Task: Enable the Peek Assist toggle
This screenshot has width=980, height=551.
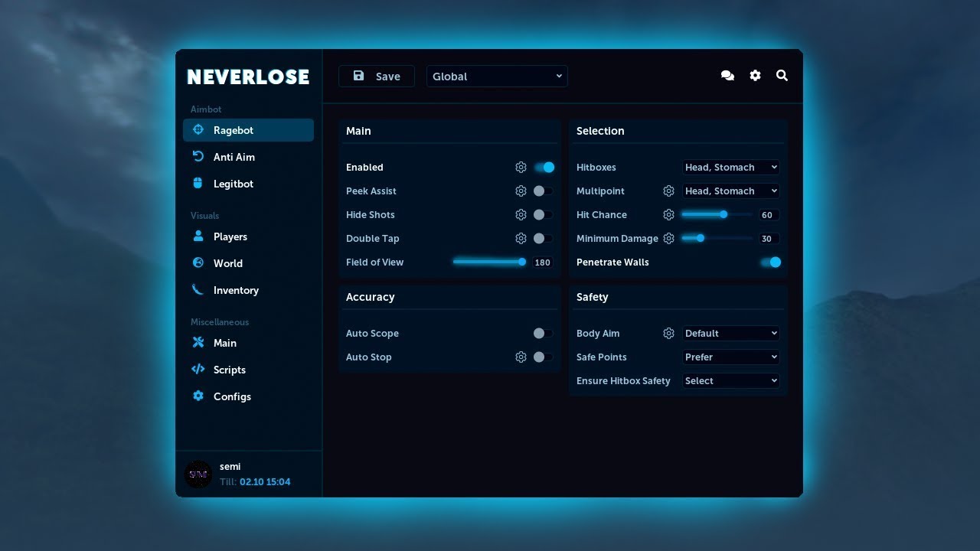Action: [544, 191]
